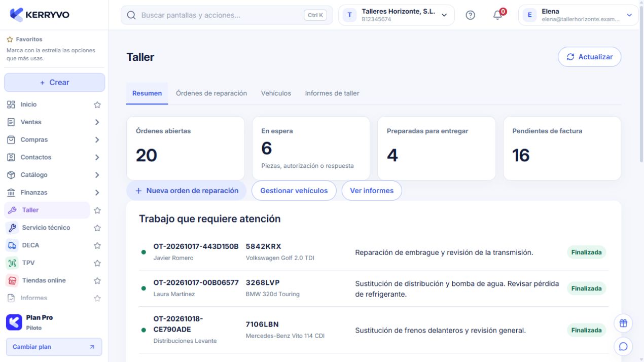Click the Taller wrench icon
Viewport: 644px width, 362px height.
tap(13, 210)
